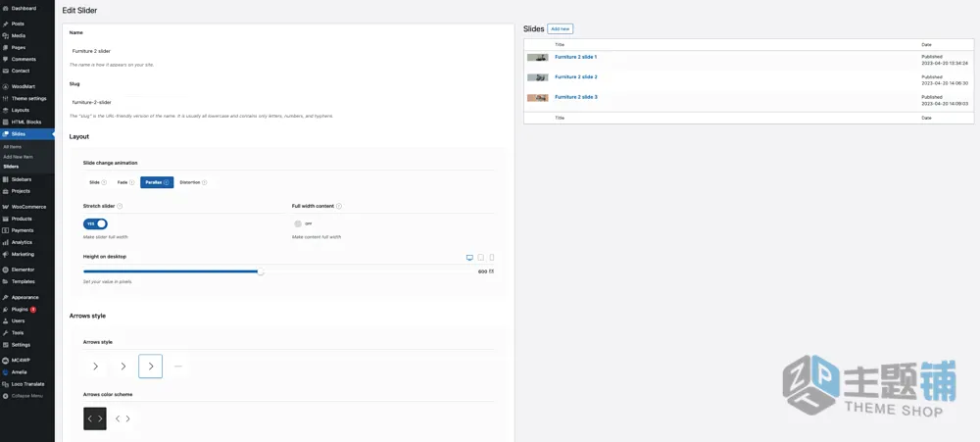Click the 600 height value field
Viewport: 980px width, 442px height.
(x=482, y=271)
